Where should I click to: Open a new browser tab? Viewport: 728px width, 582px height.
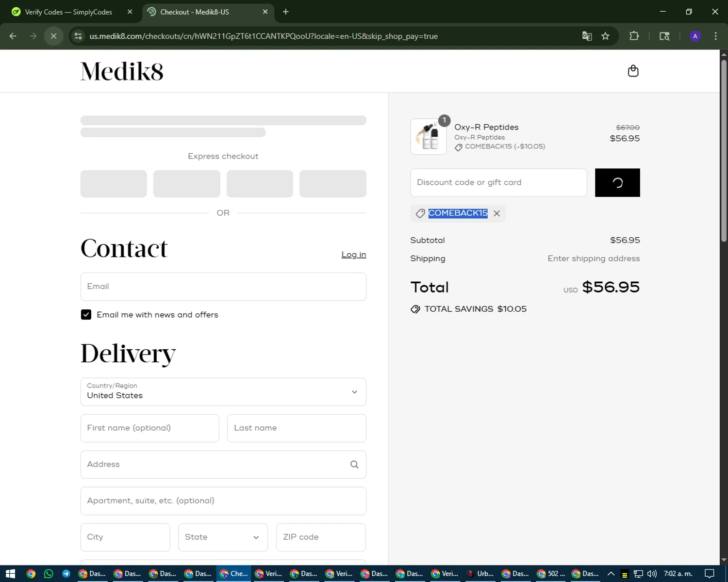coord(285,12)
